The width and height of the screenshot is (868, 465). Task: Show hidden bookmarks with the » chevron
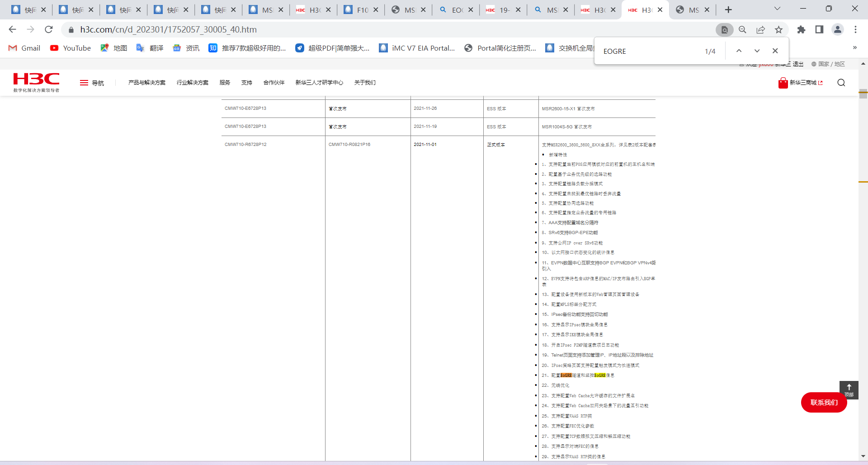point(854,47)
